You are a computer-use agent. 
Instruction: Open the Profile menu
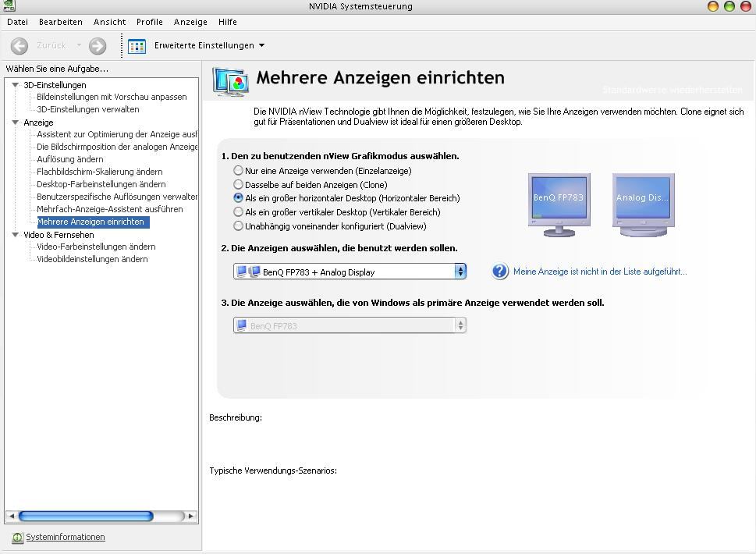click(x=150, y=22)
